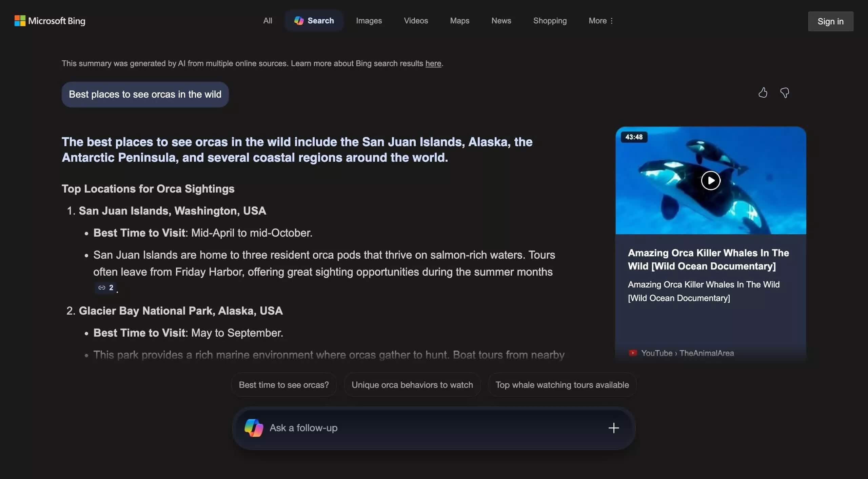The image size is (868, 479).
Task: Choose suggestion 'Unique orca behaviors to watch'
Action: pos(412,385)
